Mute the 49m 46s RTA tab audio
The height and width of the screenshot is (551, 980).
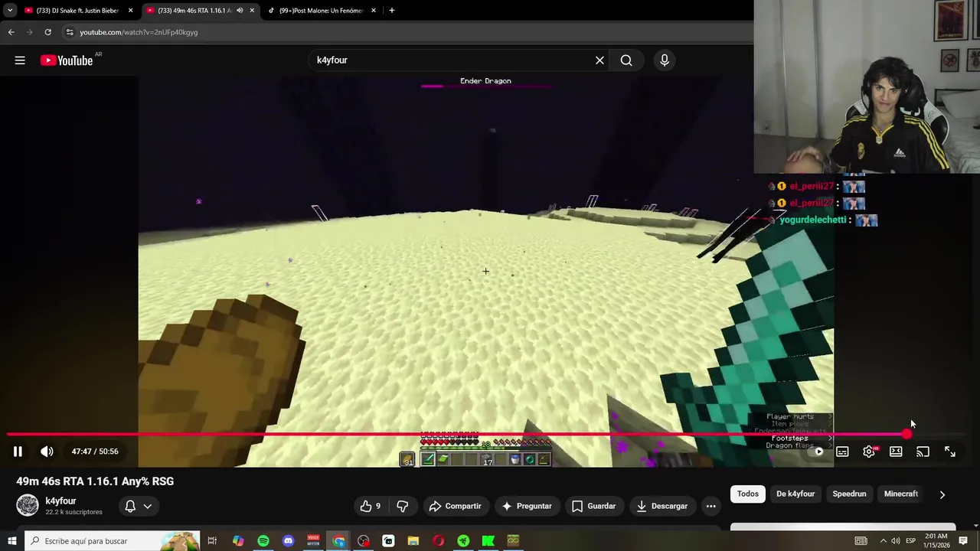pos(239,11)
